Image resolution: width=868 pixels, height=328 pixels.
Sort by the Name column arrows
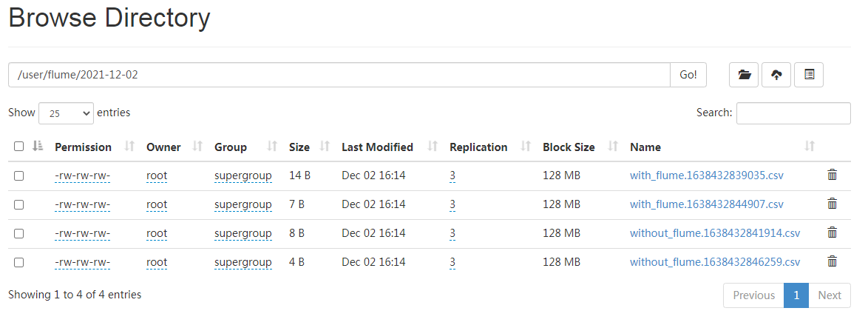(810, 147)
